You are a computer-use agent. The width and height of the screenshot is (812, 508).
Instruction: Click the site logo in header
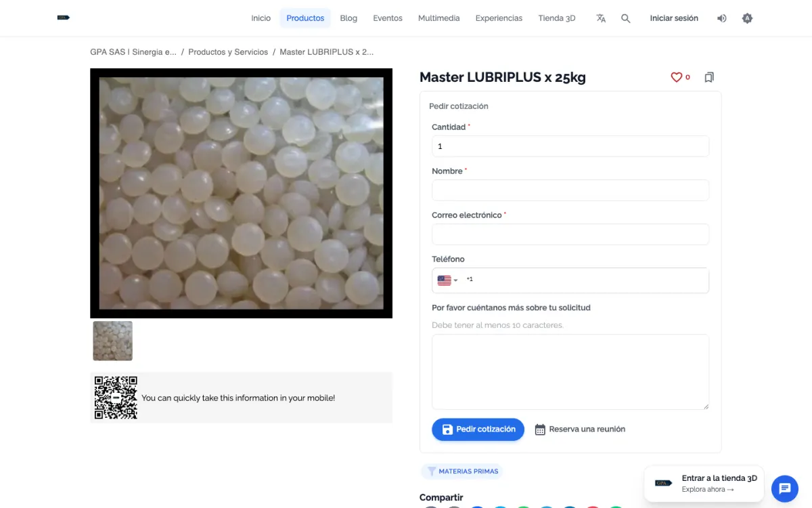64,18
